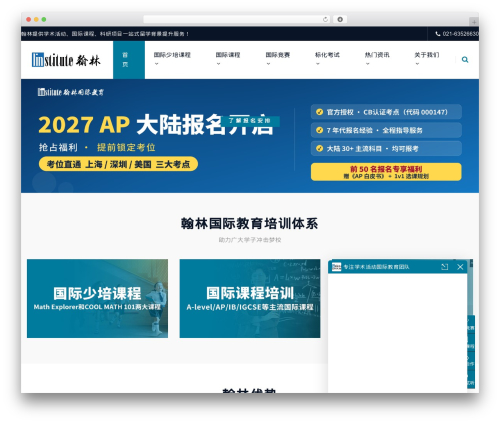
Task: Select the 首页 home tab
Action: pyautogui.click(x=129, y=60)
